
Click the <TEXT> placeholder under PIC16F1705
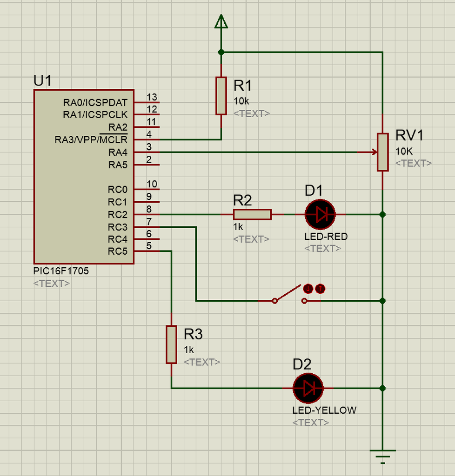coord(52,284)
